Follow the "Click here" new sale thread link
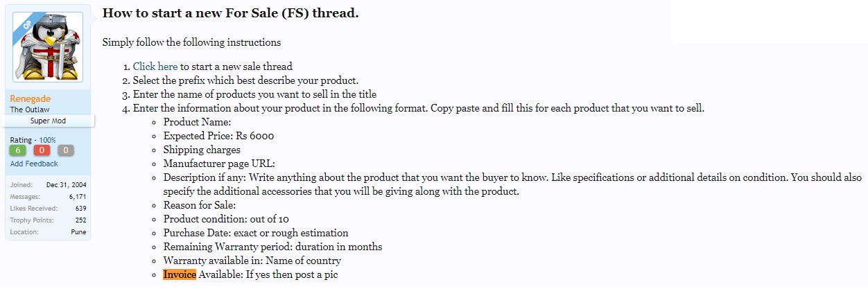This screenshot has width=868, height=289. click(x=155, y=67)
